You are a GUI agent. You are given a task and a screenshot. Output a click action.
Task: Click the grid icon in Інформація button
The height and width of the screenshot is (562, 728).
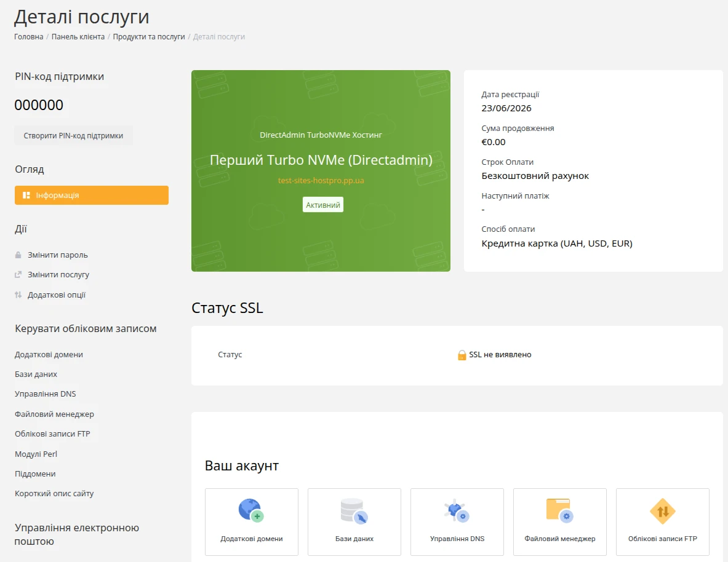click(26, 196)
